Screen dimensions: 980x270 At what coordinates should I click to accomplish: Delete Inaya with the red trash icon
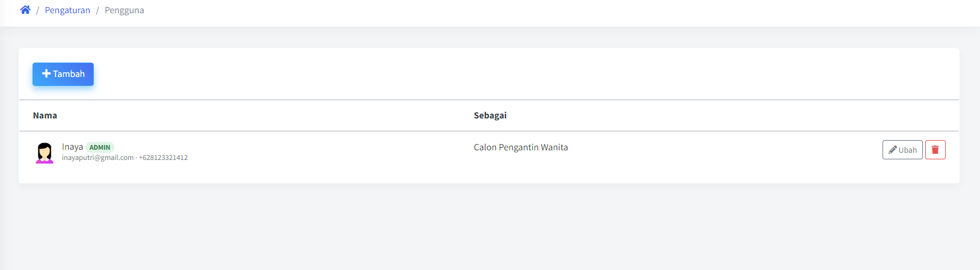click(935, 150)
